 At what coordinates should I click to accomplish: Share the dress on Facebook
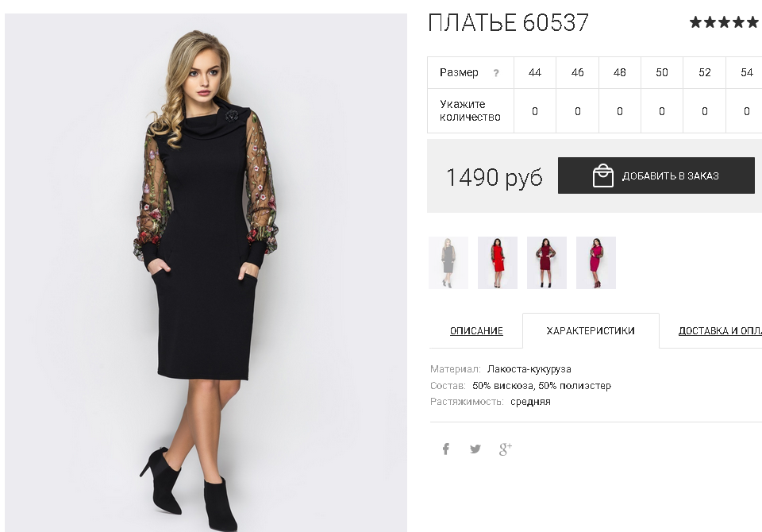tap(445, 449)
